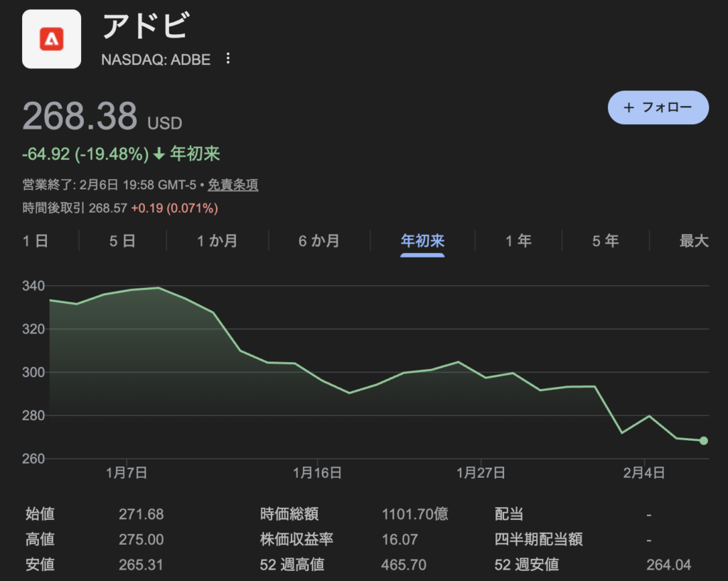The height and width of the screenshot is (581, 728).
Task: Click the 1月7日 date label on the chart axis
Action: coord(127,473)
